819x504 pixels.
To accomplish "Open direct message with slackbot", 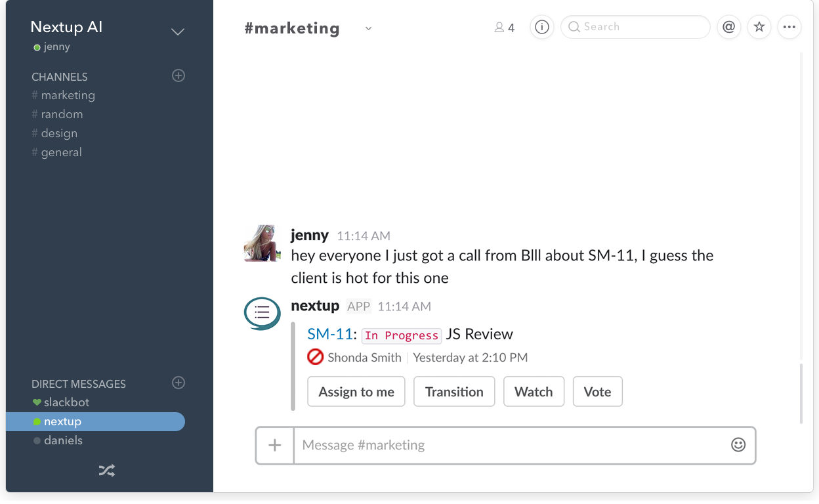I will click(x=66, y=402).
